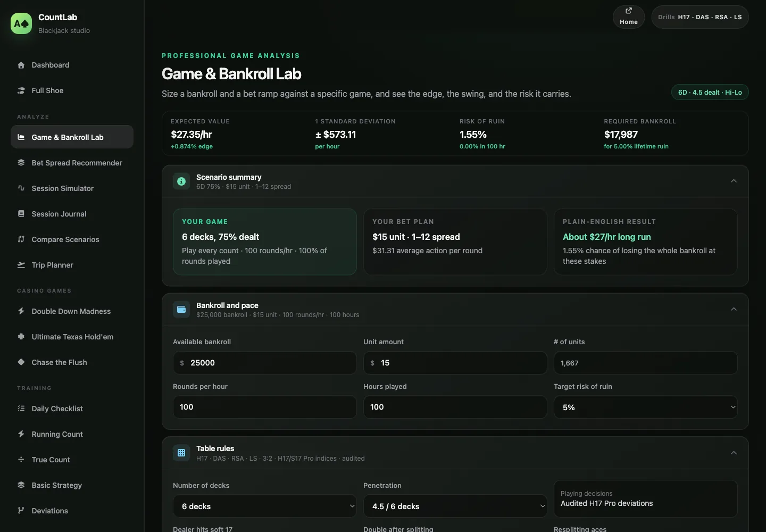Screen dimensions: 766x532
Task: Click the Audited H17 Pro deviations text
Action: (606, 503)
